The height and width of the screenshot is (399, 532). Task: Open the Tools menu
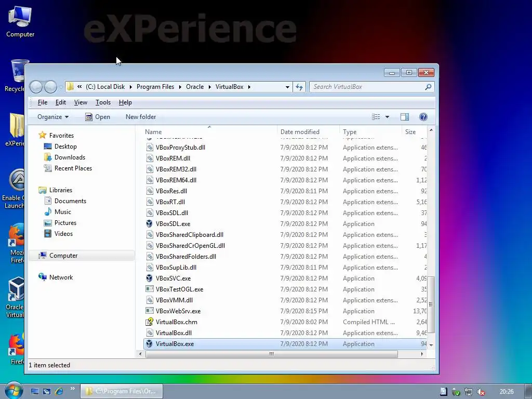tap(103, 102)
